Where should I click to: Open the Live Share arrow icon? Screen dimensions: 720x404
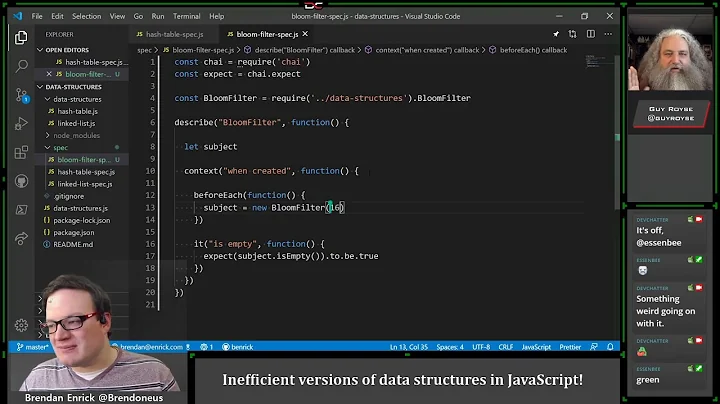coord(21,239)
